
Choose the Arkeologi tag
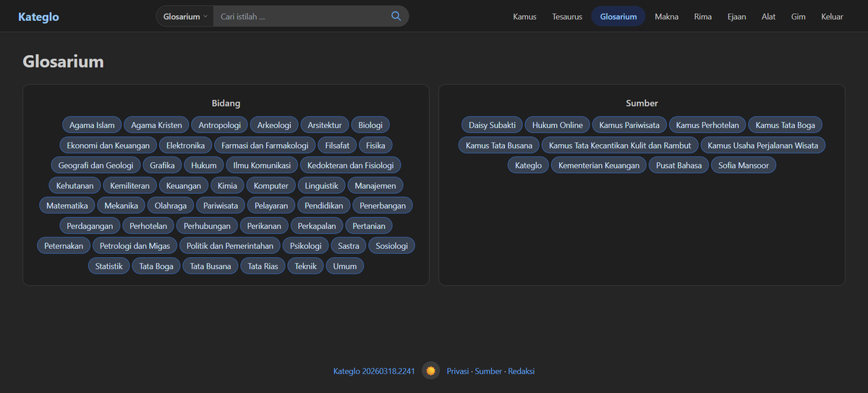274,125
